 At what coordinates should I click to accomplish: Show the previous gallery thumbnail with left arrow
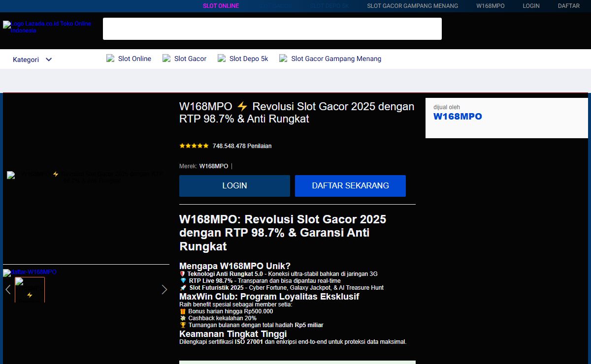[8, 289]
